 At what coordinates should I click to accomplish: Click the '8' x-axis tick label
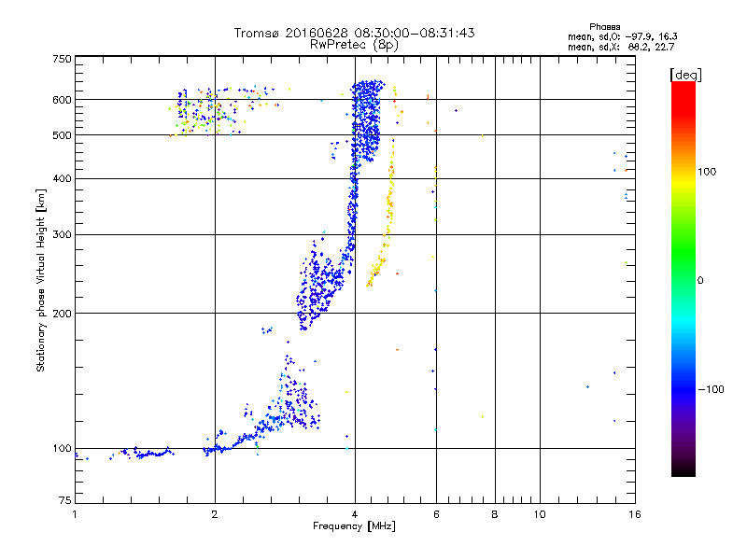pyautogui.click(x=495, y=514)
